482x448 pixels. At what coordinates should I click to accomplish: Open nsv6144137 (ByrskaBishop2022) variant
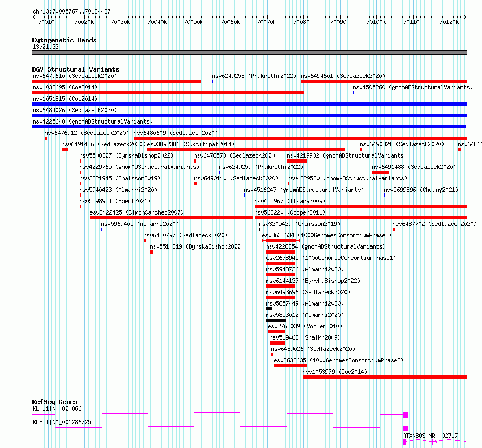[313, 281]
